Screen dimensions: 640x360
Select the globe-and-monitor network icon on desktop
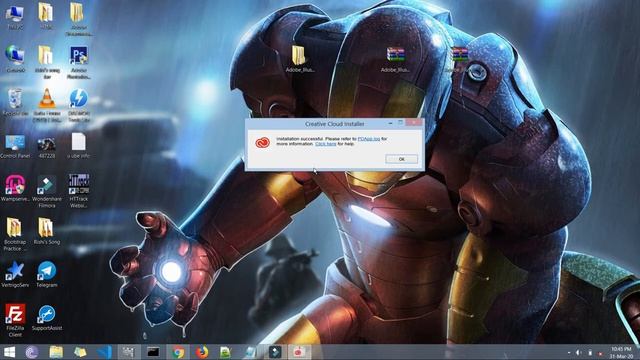15,59
